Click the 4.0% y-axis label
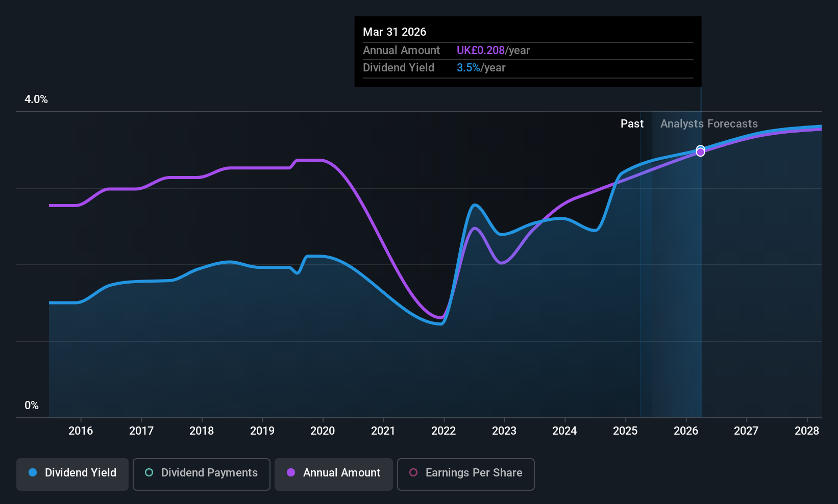The image size is (838, 504). pos(36,99)
